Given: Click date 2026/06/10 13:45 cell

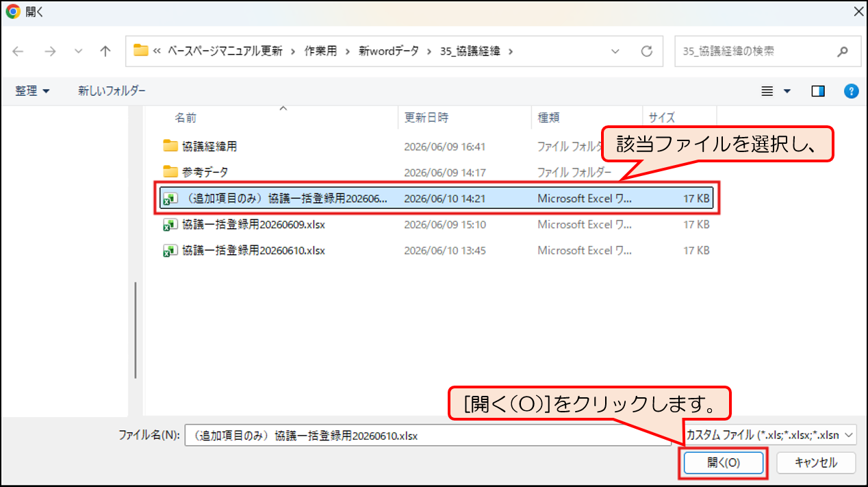Looking at the screenshot, I should [x=444, y=250].
